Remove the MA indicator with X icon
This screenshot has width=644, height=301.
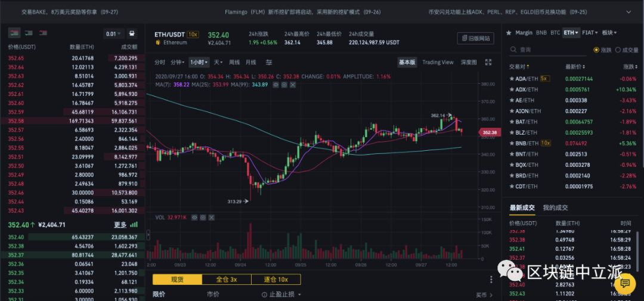[x=293, y=85]
